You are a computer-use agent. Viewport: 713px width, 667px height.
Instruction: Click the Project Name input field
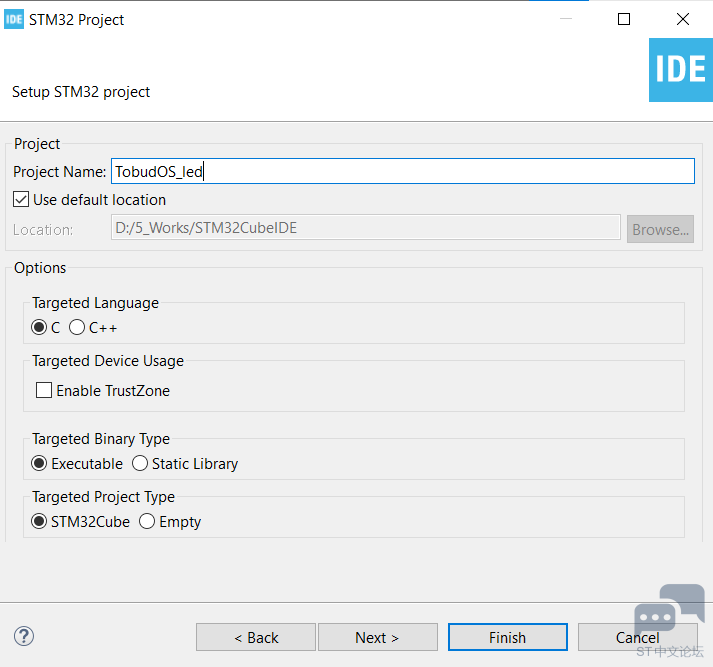[x=403, y=171]
